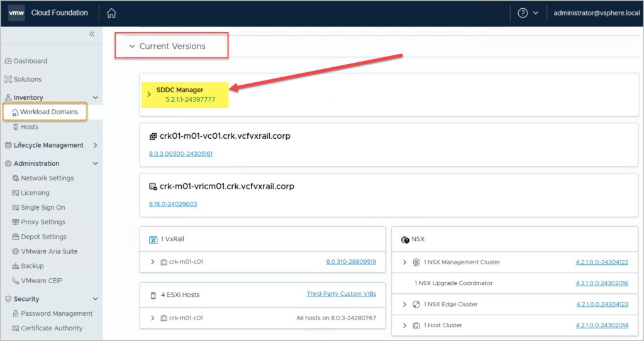Open NSX Upgrade Coordinator version 4.2.1.0.0.24302016

point(602,283)
